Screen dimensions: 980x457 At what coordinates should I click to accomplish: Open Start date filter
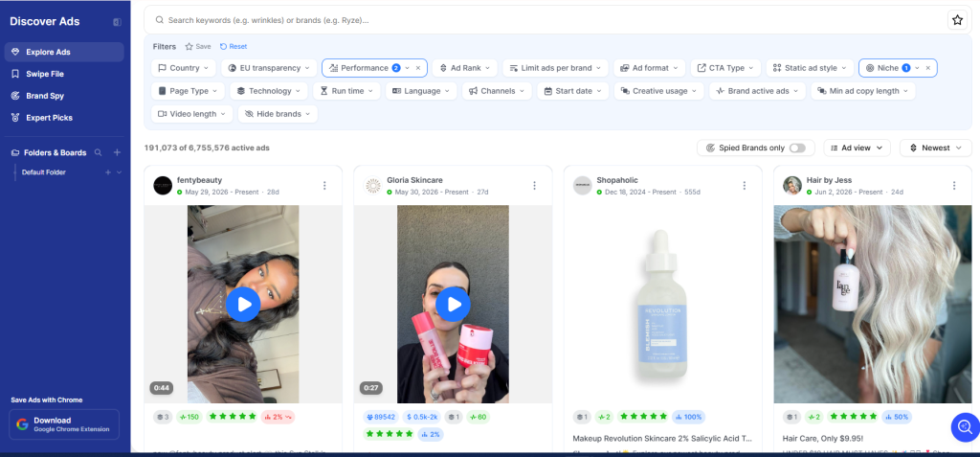coord(573,91)
